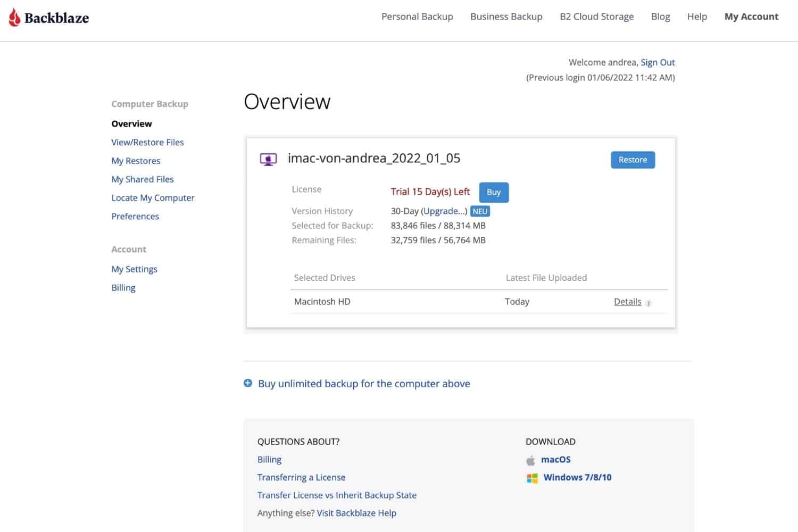The width and height of the screenshot is (798, 532).
Task: Open the My Account menu
Action: pos(751,16)
